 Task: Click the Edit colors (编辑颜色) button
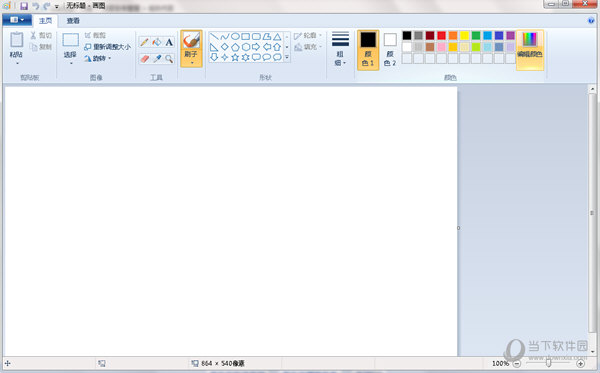pyautogui.click(x=530, y=50)
